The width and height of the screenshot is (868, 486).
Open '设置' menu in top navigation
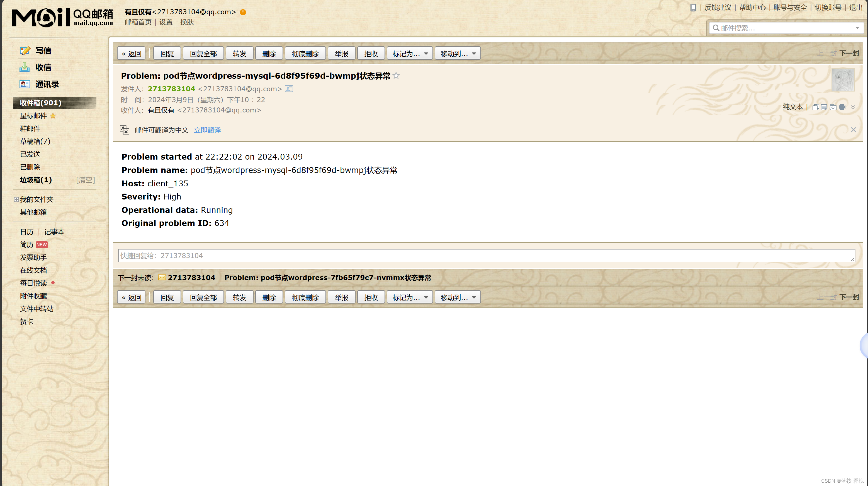coord(165,22)
